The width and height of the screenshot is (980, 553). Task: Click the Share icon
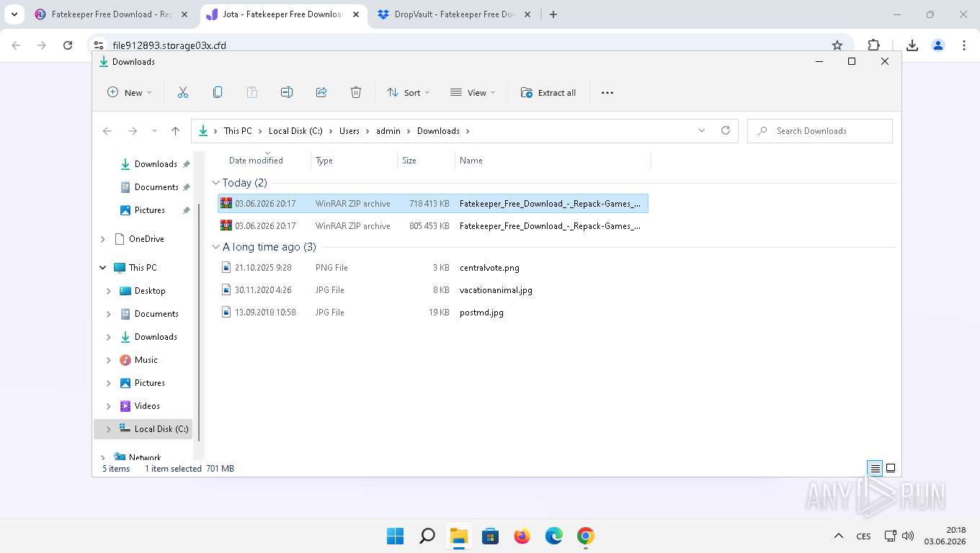[x=321, y=92]
